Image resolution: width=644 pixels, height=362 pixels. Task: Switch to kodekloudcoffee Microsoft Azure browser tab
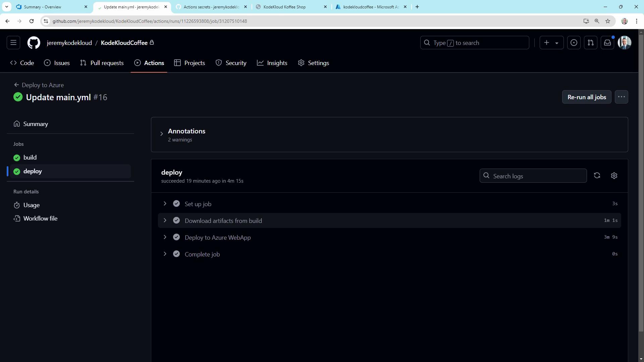pos(371,7)
